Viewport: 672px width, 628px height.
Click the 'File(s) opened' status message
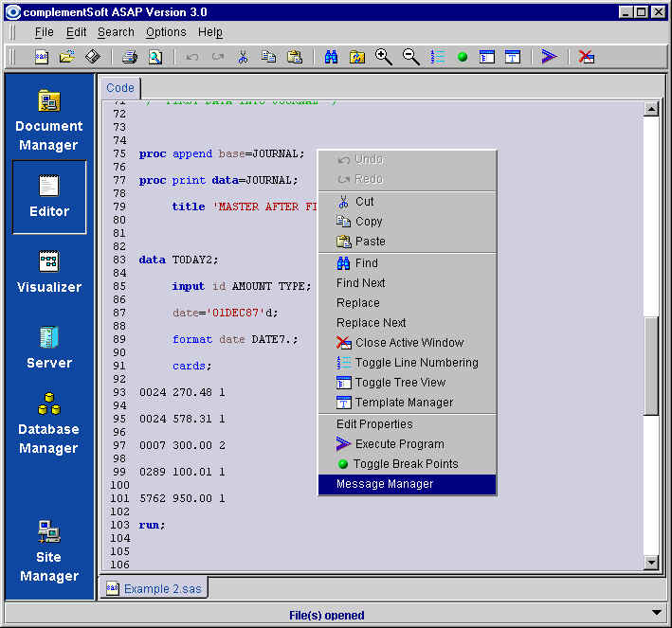coord(327,615)
